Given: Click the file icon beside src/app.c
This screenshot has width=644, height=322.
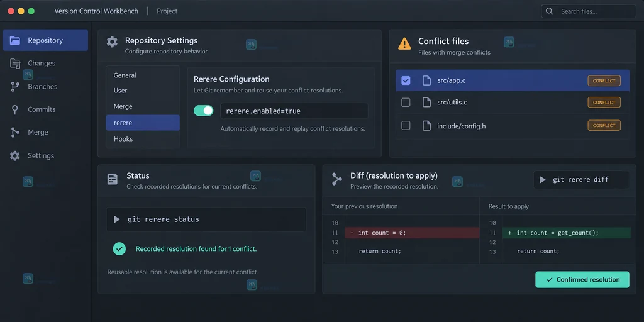Looking at the screenshot, I should click(427, 80).
